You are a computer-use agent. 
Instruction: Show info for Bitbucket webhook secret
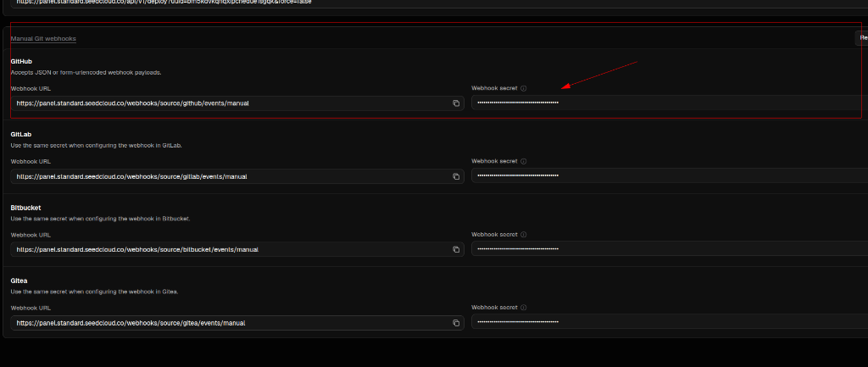(x=524, y=234)
